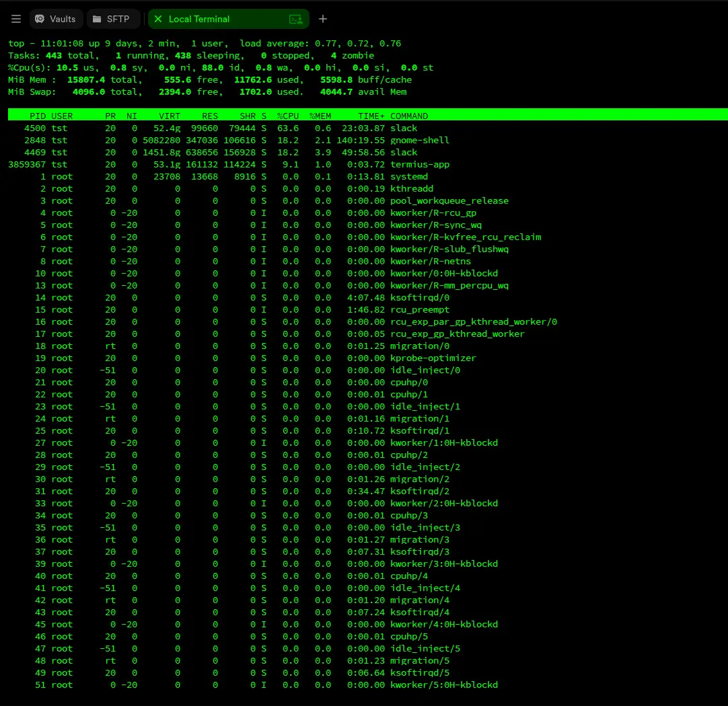
Task: Select pool_workqueue_release command text
Action: click(x=449, y=201)
